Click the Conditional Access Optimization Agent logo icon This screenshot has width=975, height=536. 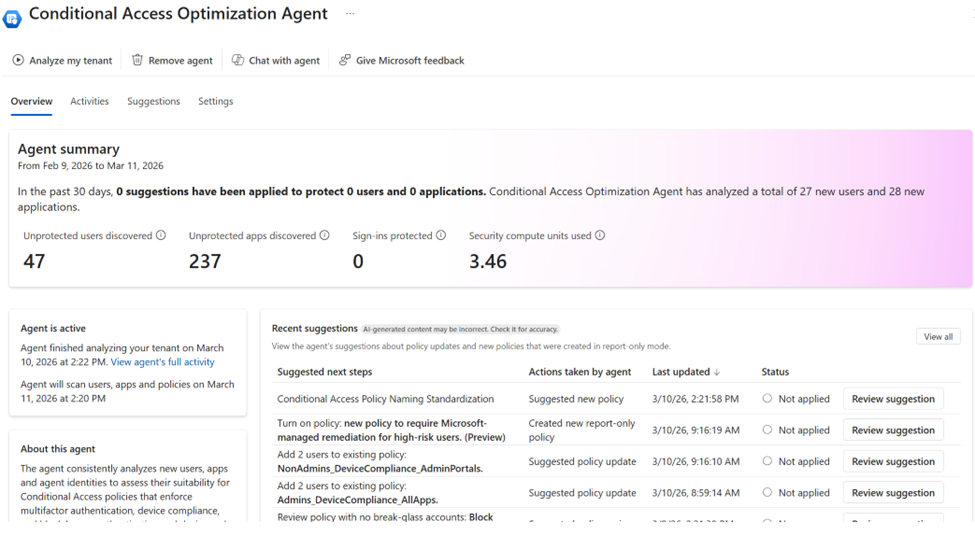(13, 17)
